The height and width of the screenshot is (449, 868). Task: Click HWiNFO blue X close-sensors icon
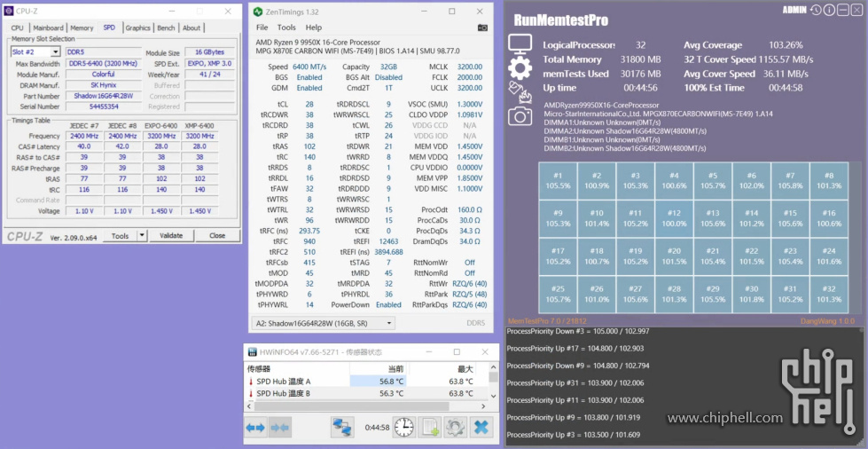click(481, 428)
